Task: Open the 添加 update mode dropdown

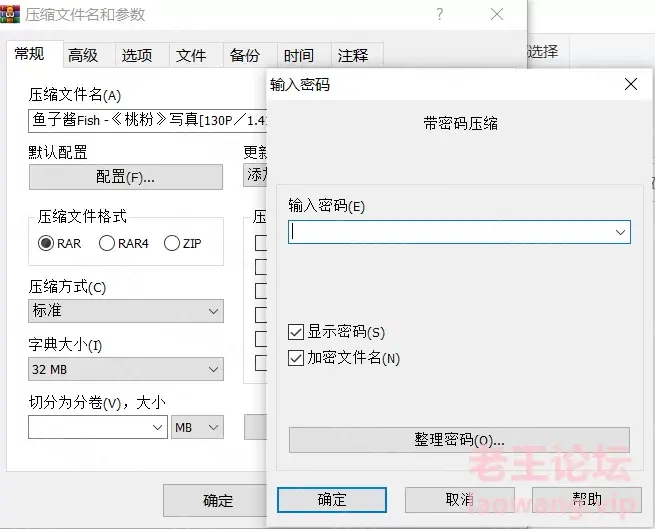Action: click(255, 175)
